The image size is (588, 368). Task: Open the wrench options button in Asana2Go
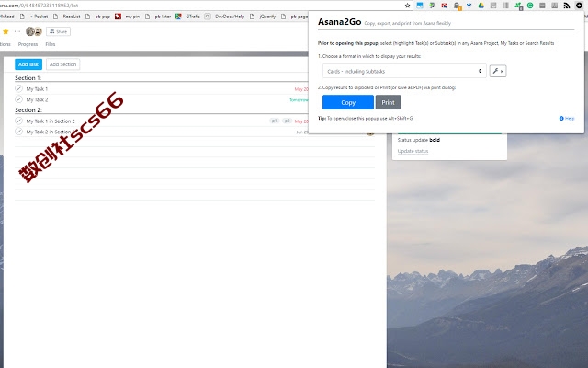[498, 71]
